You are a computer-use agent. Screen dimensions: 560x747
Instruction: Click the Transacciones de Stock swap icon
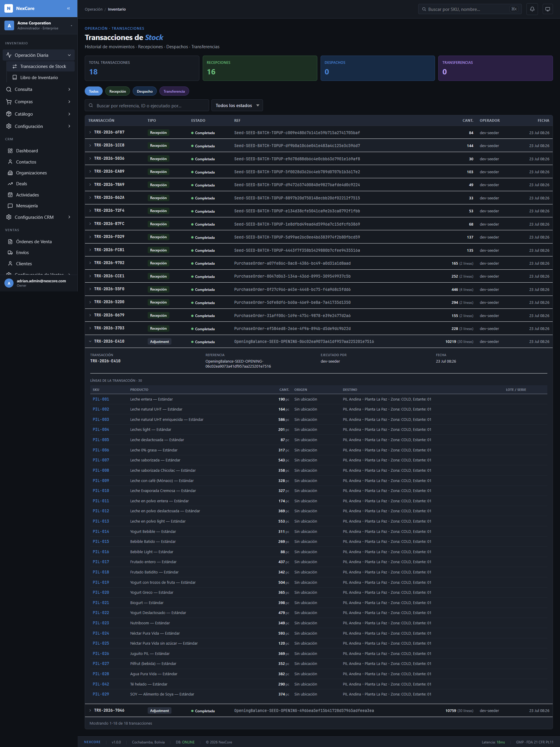coord(14,66)
